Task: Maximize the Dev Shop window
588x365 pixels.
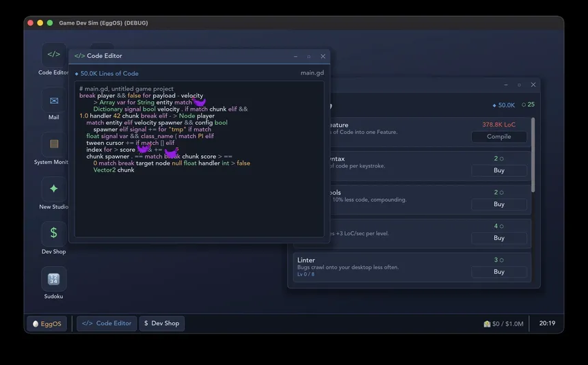Action: pos(520,85)
